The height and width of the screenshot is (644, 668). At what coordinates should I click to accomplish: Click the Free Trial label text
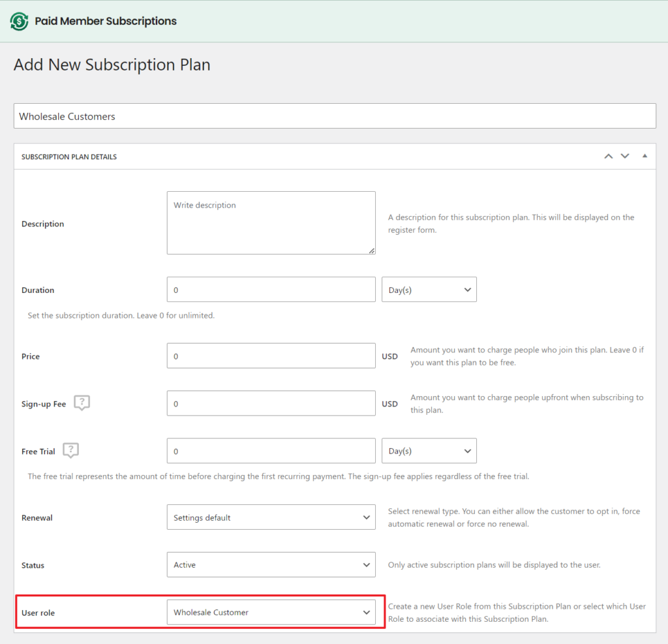(38, 452)
